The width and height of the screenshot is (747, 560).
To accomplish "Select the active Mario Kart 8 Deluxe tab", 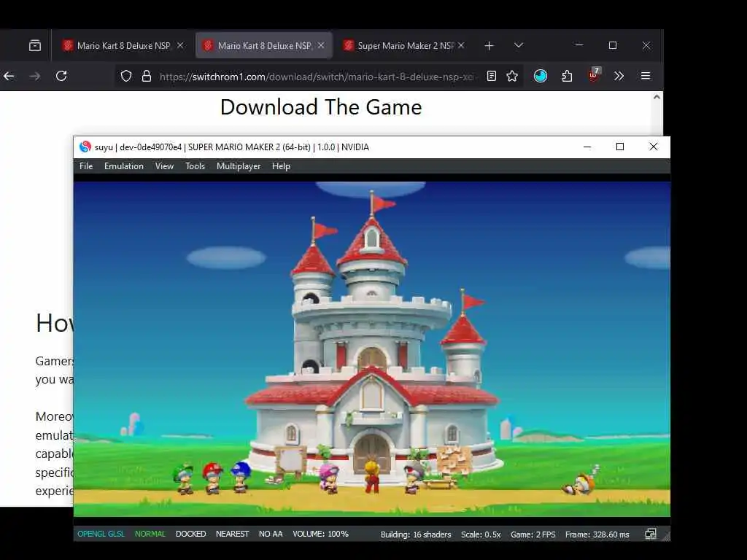I will point(264,46).
